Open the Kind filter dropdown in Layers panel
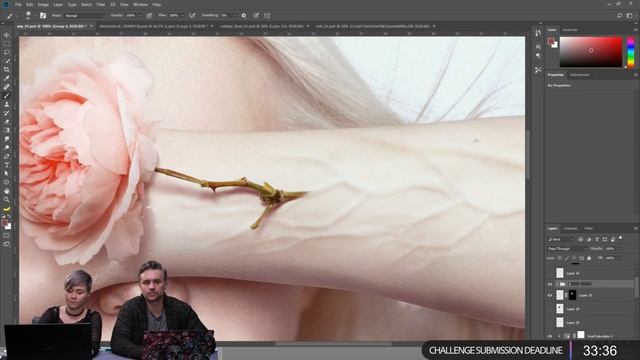Image resolution: width=640 pixels, height=360 pixels. coord(561,239)
